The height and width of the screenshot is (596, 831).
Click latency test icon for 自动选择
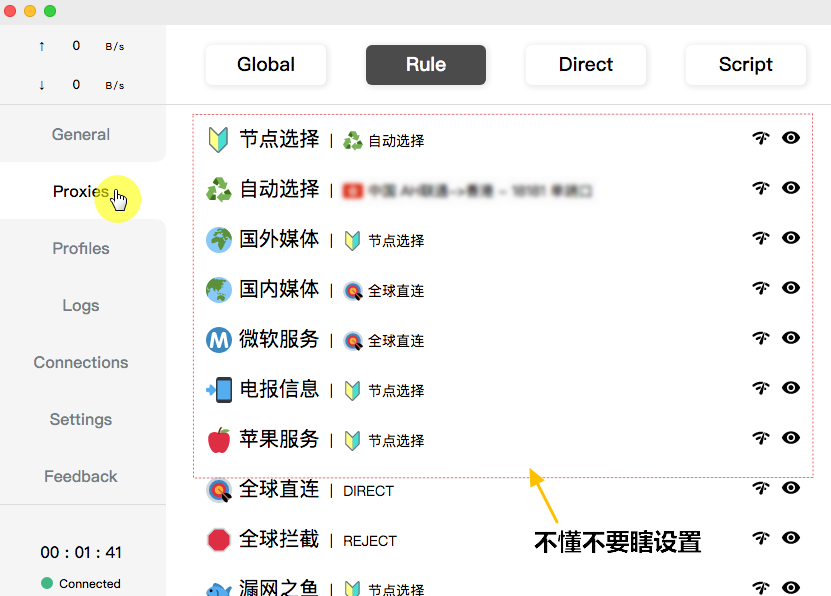[760, 188]
